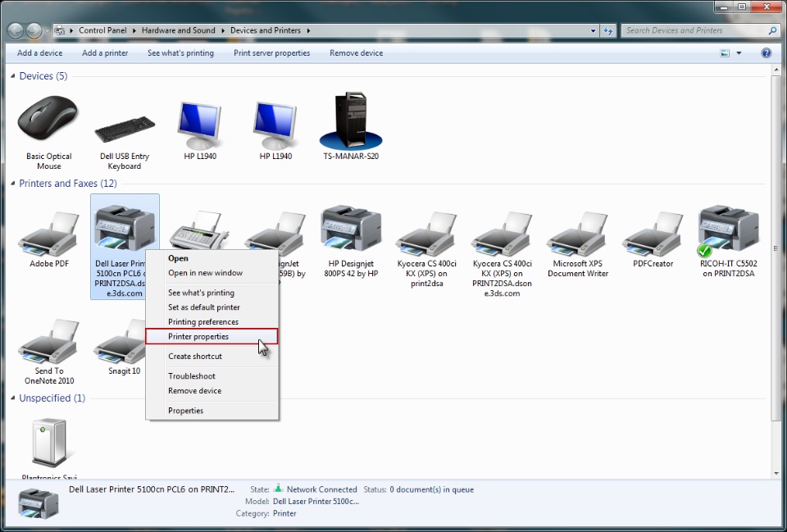Choose Troubleshoot from the context menu
This screenshot has height=532, width=787.
point(212,376)
